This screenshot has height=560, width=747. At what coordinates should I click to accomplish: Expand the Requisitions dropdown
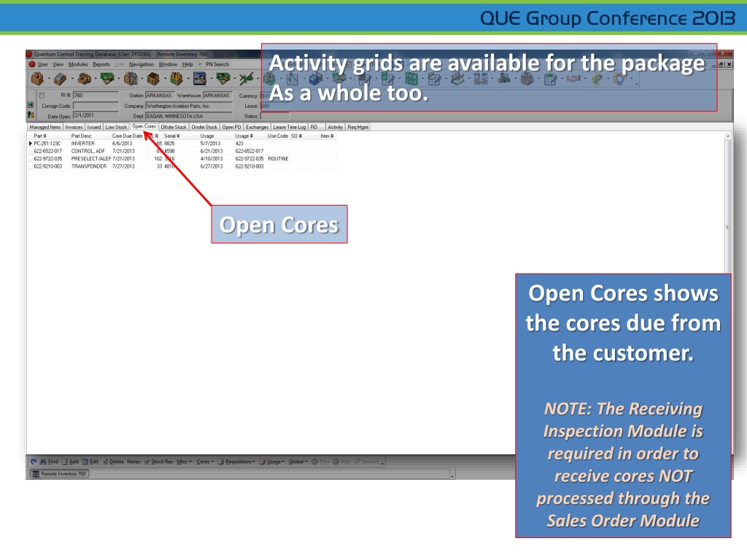pos(236,462)
